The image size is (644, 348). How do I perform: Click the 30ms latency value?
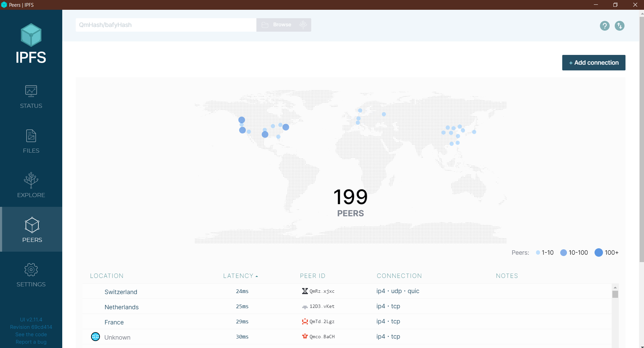[242, 337]
